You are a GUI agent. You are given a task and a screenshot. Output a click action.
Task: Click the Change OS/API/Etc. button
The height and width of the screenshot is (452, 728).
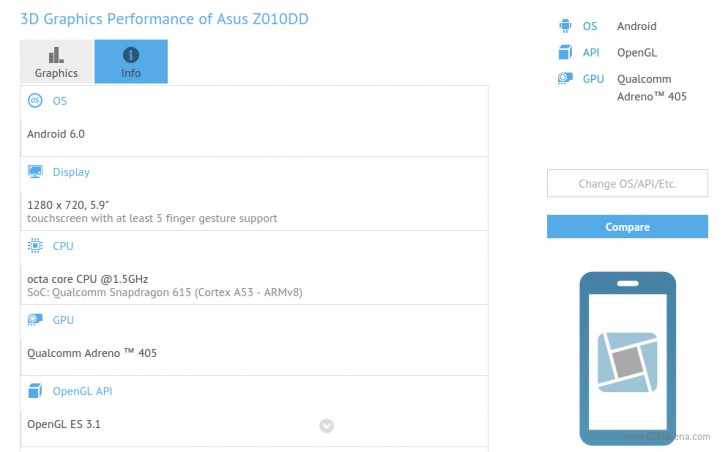coord(627,184)
